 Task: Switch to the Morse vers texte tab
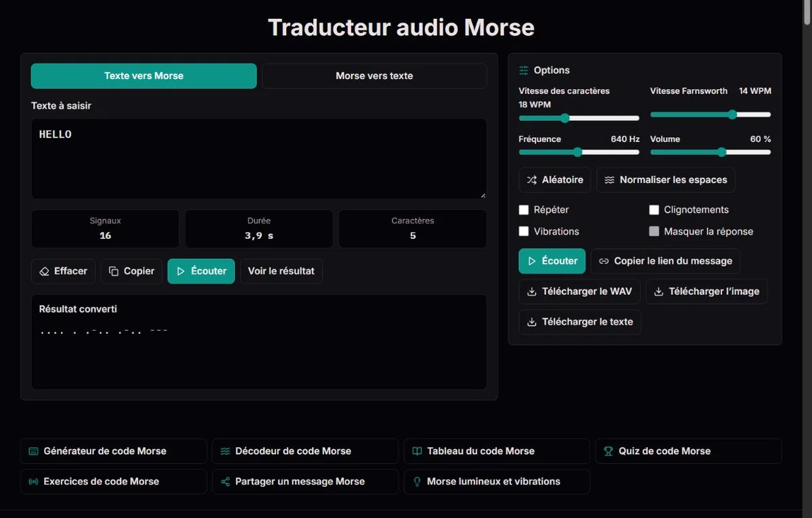(374, 76)
